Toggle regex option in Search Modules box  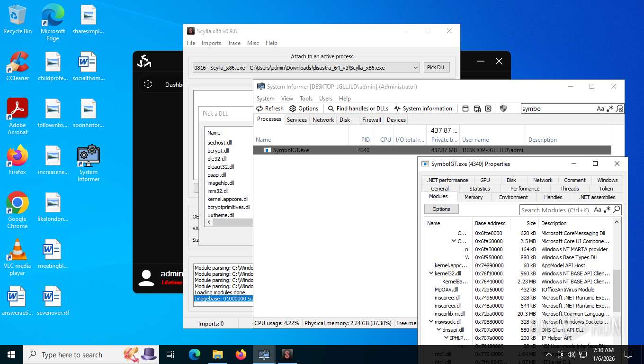click(x=607, y=209)
